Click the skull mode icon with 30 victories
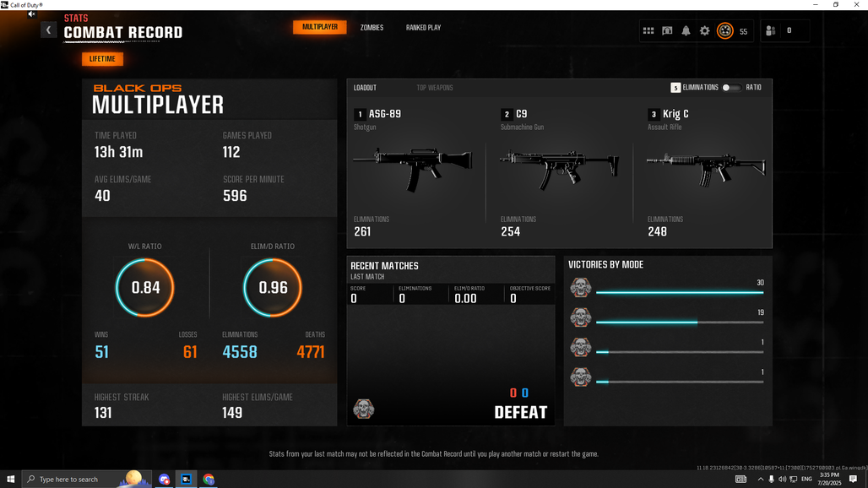This screenshot has height=488, width=868. point(581,288)
